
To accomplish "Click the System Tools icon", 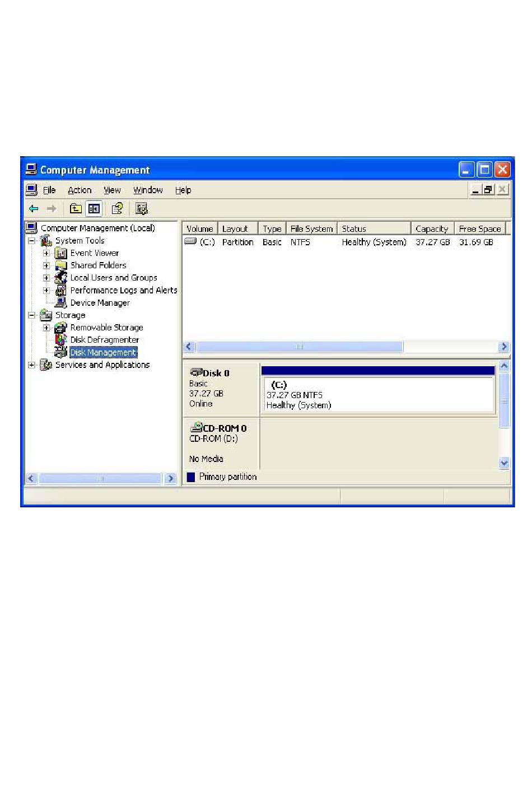I will 46,241.
